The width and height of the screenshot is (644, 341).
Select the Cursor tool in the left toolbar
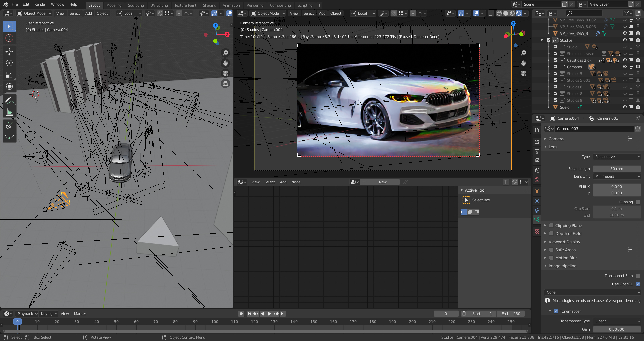[x=9, y=38]
